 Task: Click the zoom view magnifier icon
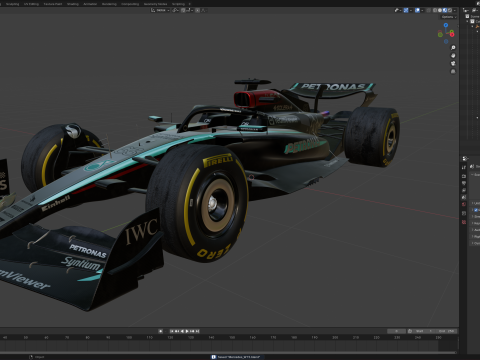pyautogui.click(x=453, y=48)
